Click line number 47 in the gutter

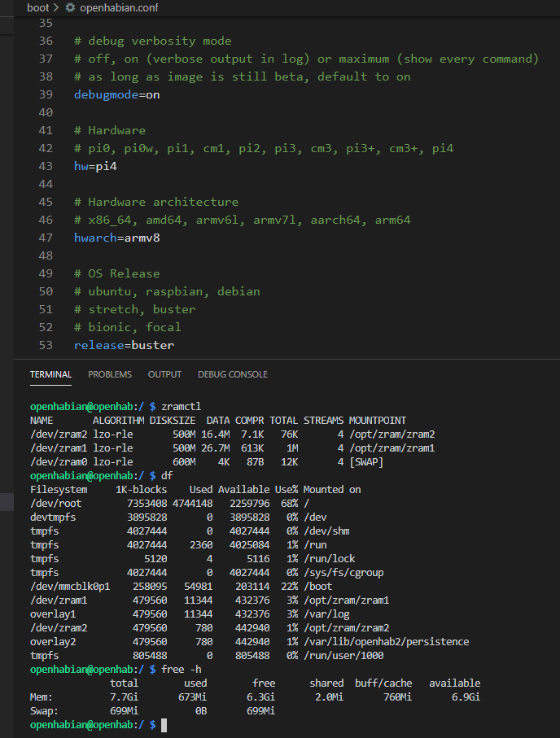pos(46,238)
